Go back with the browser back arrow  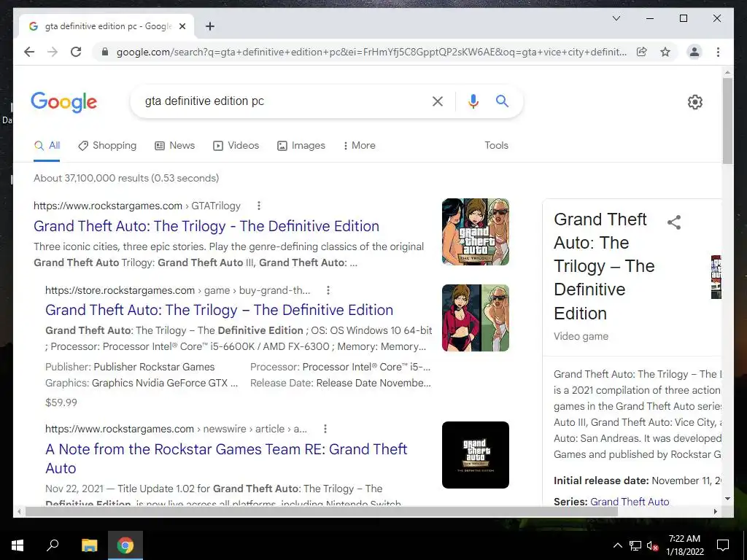[29, 52]
